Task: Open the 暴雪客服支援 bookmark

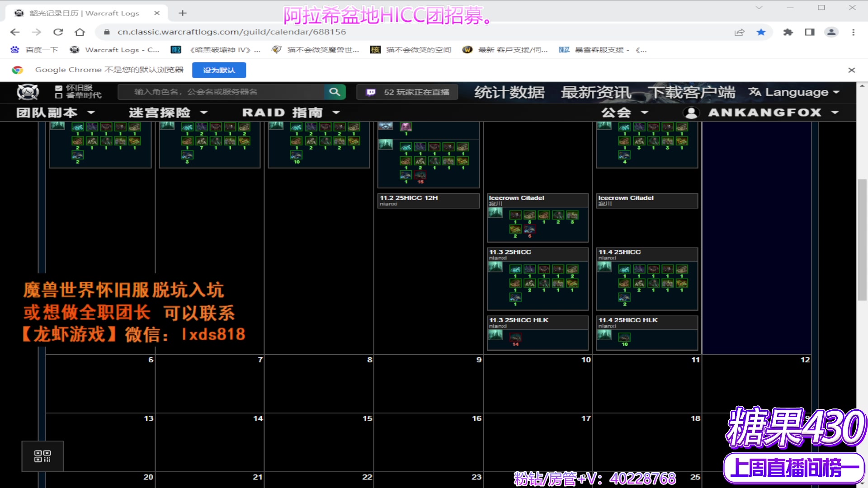Action: pyautogui.click(x=603, y=50)
